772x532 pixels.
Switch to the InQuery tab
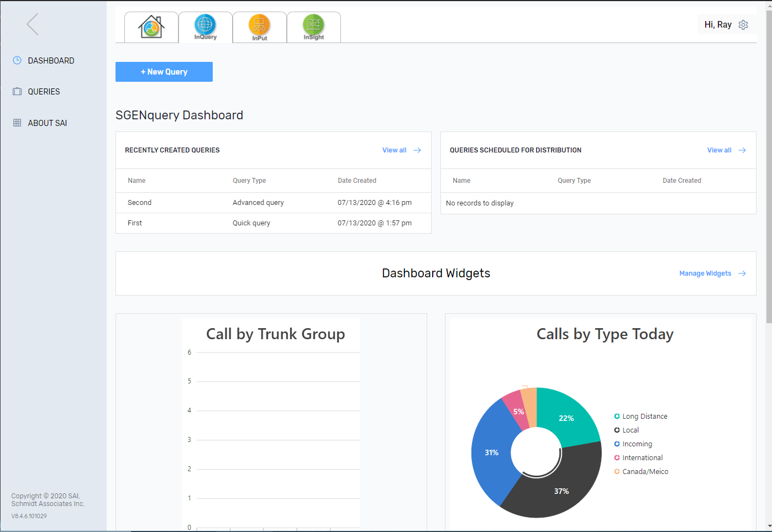[x=206, y=27]
